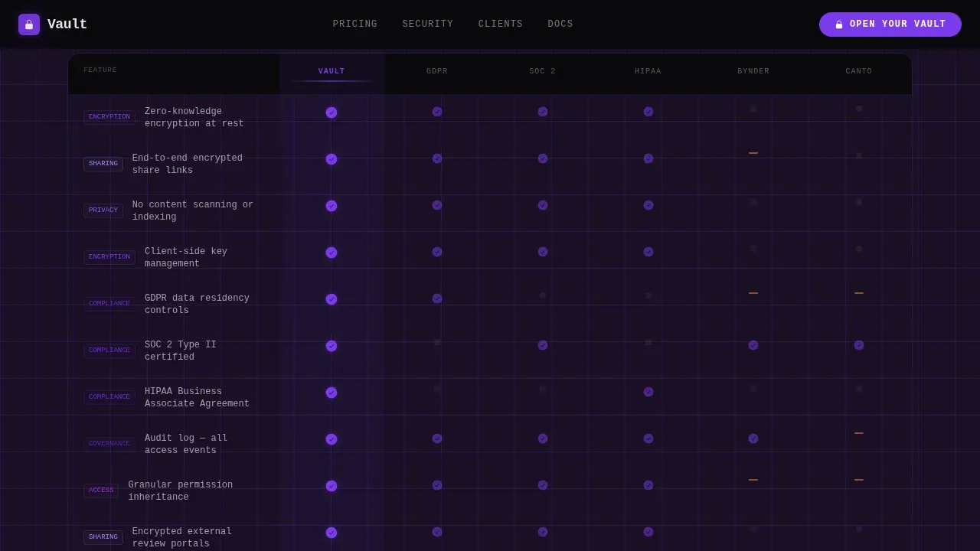Screen dimensions: 980x551
Task: Click HIPAA checkmark for HIPAA Business Associate Agreement
Action: 648,392
